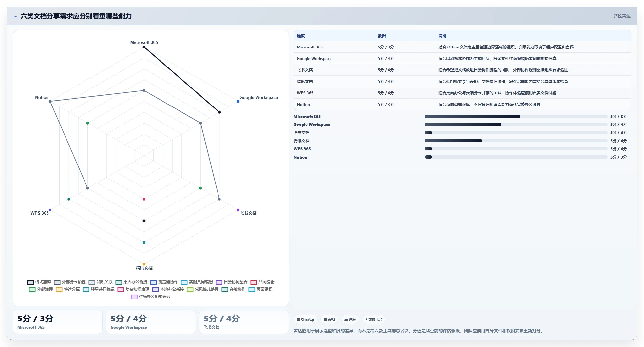Toggle the 本地办公衔接 legend item
644x347 pixels.
click(x=168, y=289)
